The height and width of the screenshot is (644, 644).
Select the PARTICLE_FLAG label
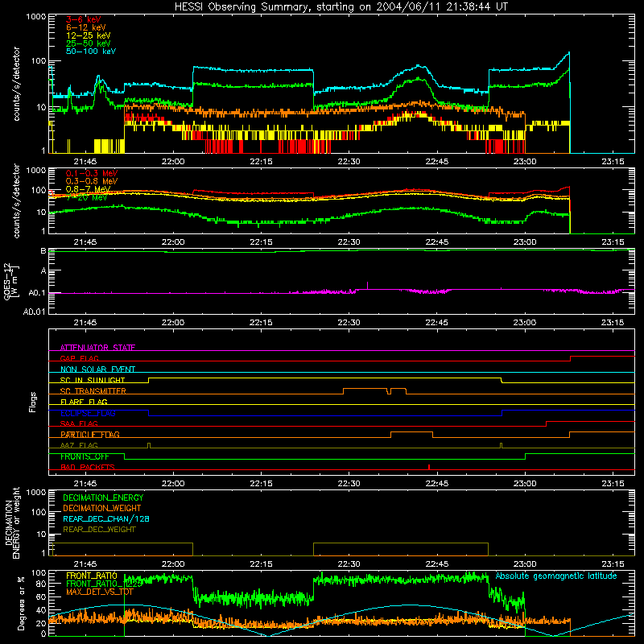coord(90,434)
